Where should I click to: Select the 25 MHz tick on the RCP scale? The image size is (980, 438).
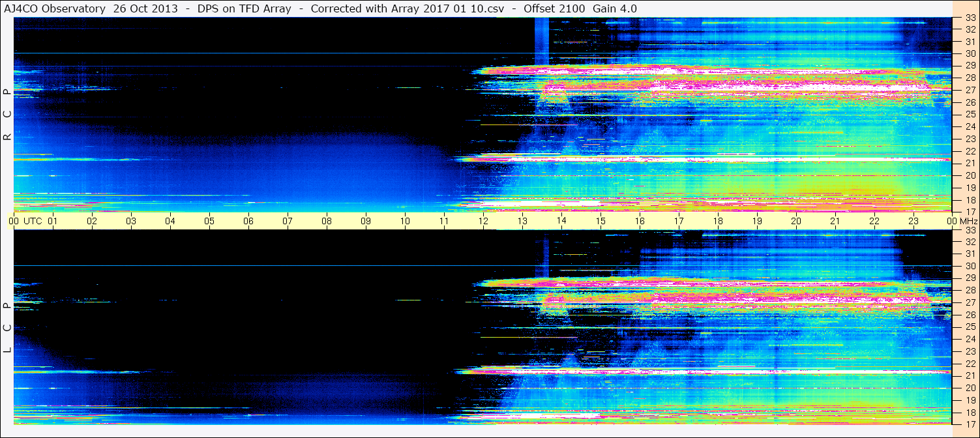click(x=970, y=115)
